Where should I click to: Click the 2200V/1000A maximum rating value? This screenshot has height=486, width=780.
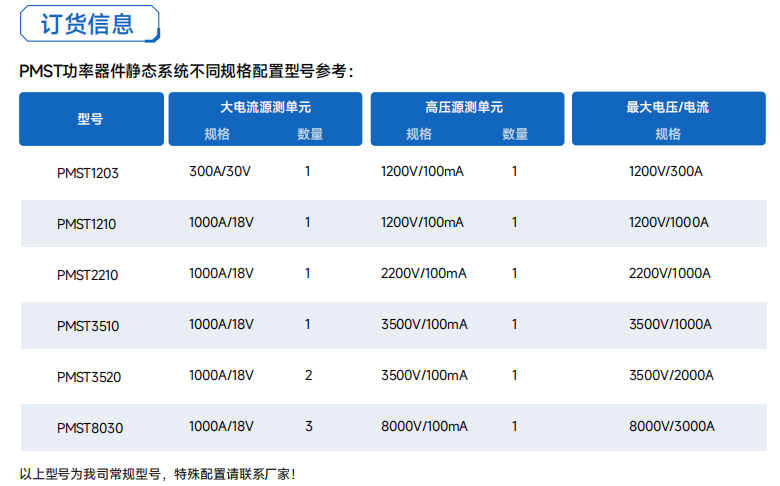[670, 273]
